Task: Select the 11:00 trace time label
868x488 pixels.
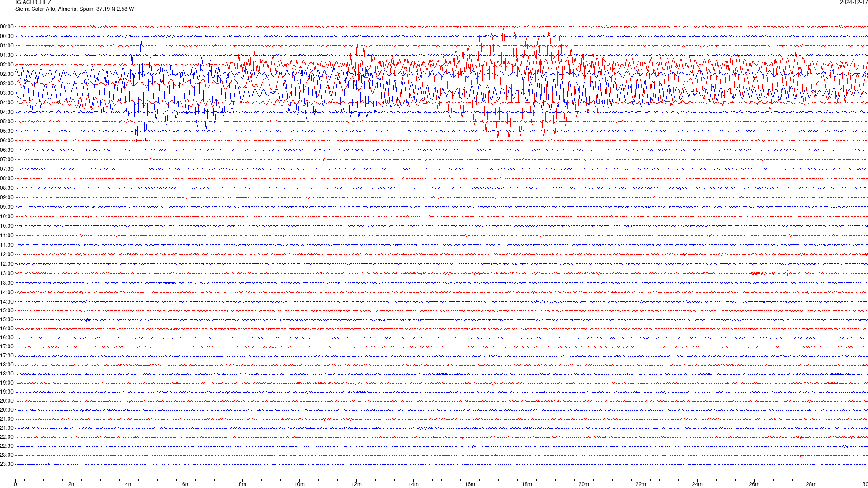Action: click(x=7, y=235)
